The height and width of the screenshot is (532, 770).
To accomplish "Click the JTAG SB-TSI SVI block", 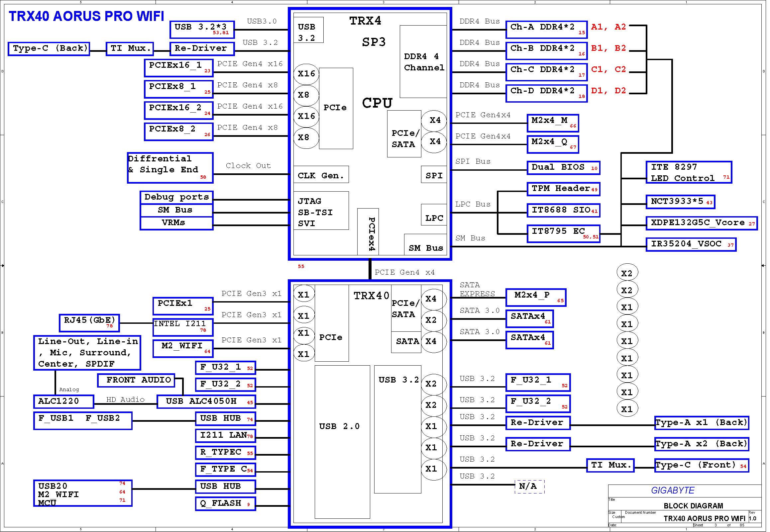I will pos(321,211).
